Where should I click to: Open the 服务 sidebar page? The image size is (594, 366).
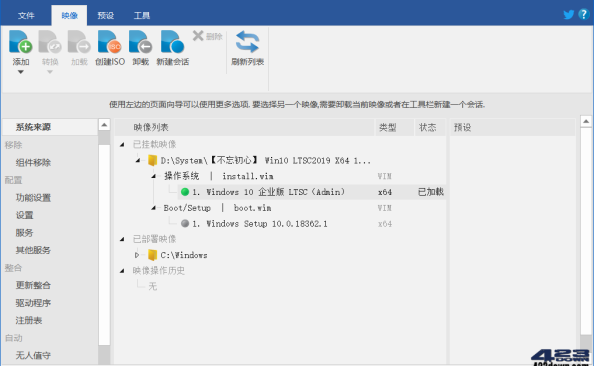[x=24, y=232]
